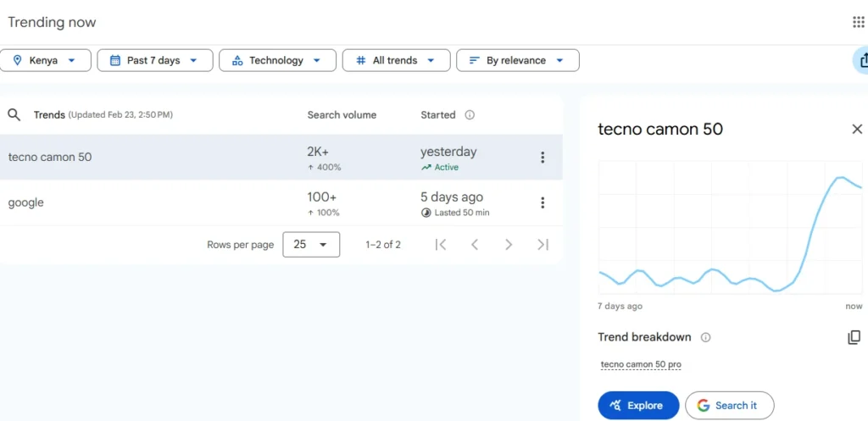The image size is (868, 421).
Task: Open the Google apps grid icon
Action: tap(858, 22)
